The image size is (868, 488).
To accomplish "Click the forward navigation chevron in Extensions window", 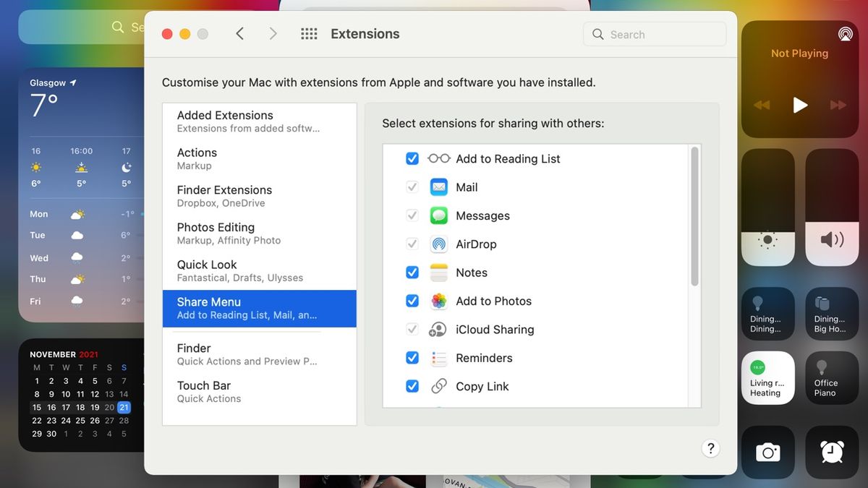I will click(273, 33).
